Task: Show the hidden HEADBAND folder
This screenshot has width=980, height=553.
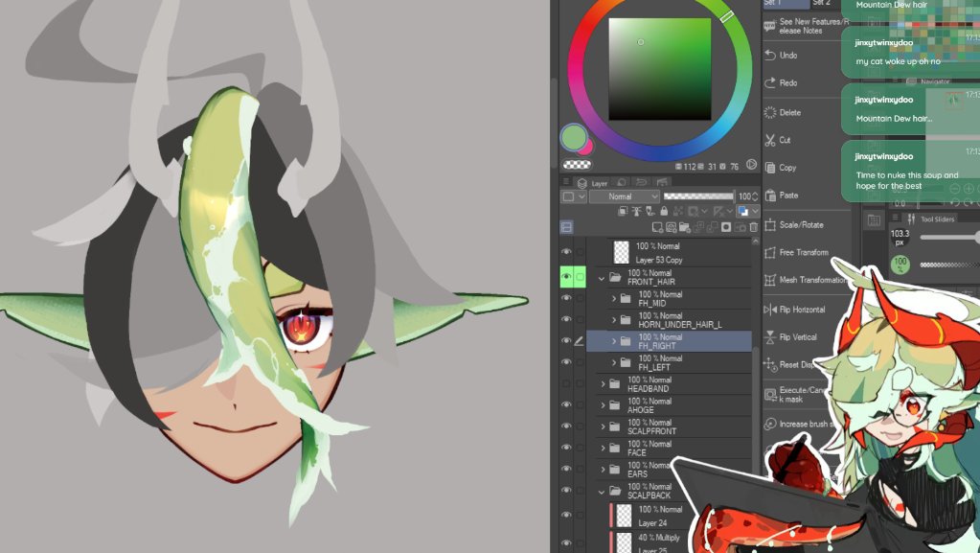Action: coord(566,383)
